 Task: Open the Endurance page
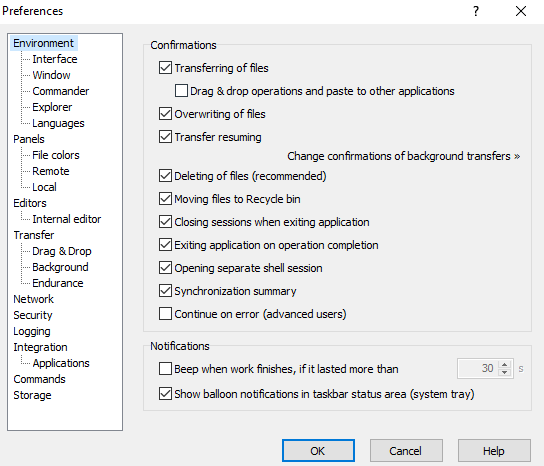coord(58,283)
